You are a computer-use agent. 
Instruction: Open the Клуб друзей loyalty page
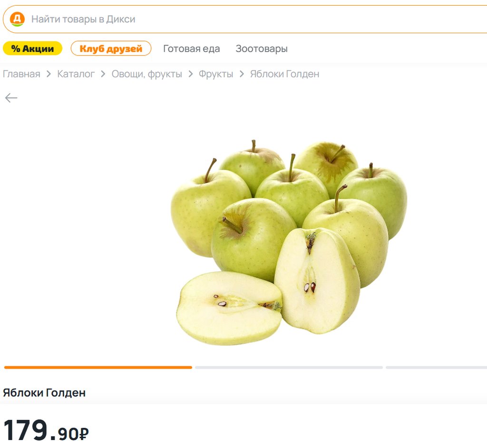click(x=111, y=48)
